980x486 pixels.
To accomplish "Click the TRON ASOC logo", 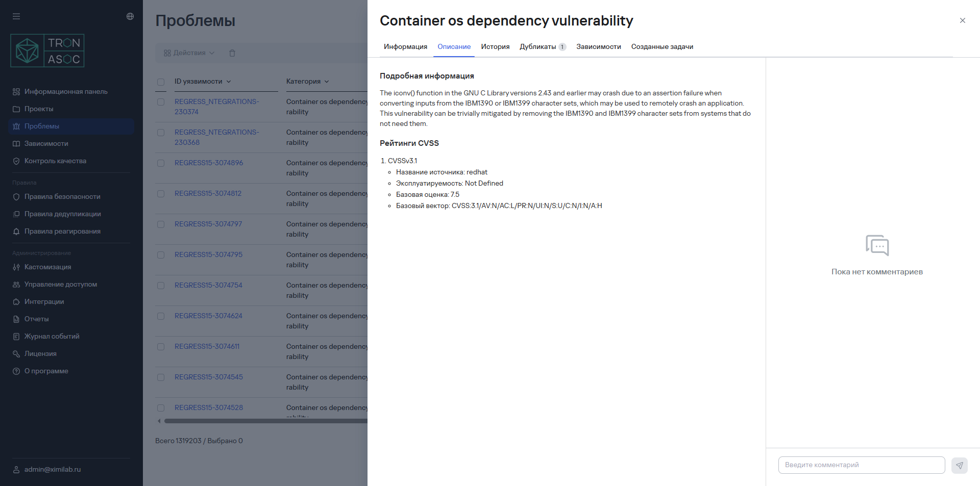I will point(47,50).
